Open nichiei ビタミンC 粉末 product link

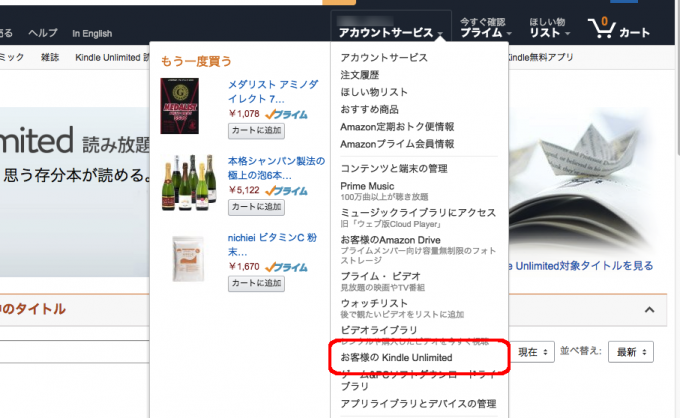pyautogui.click(x=272, y=245)
